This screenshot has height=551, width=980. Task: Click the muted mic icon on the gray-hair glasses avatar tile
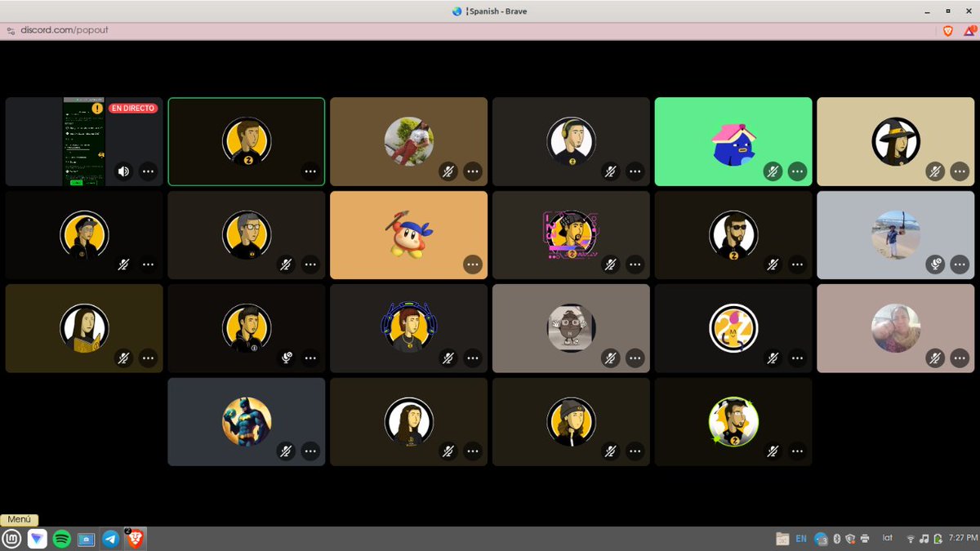coord(286,264)
